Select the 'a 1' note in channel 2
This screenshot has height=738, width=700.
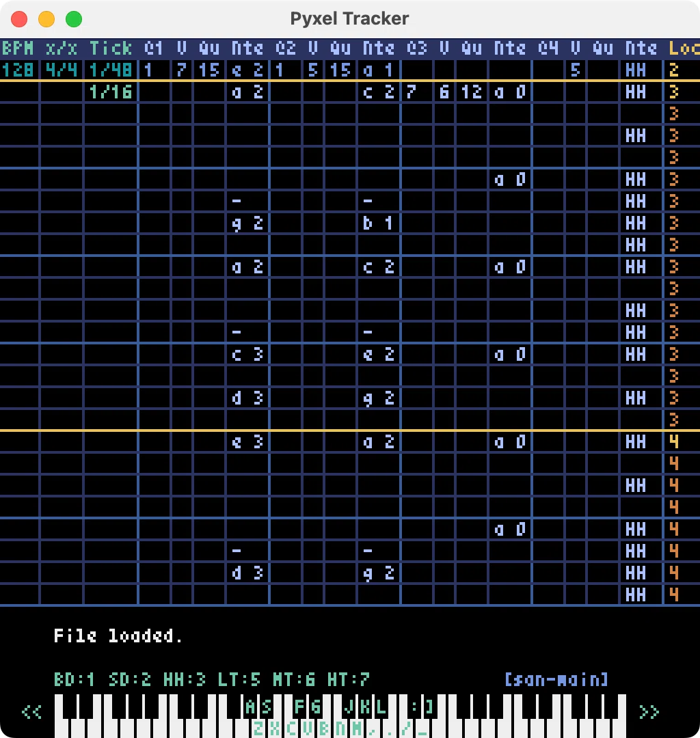[x=379, y=70]
